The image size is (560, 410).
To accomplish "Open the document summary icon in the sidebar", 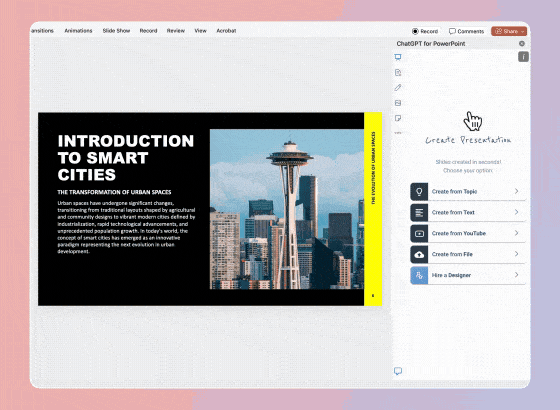I will pos(398,72).
